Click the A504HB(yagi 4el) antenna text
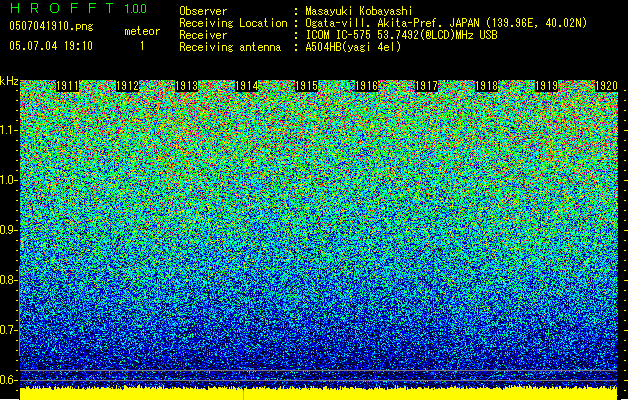The image size is (629, 400). point(353,47)
